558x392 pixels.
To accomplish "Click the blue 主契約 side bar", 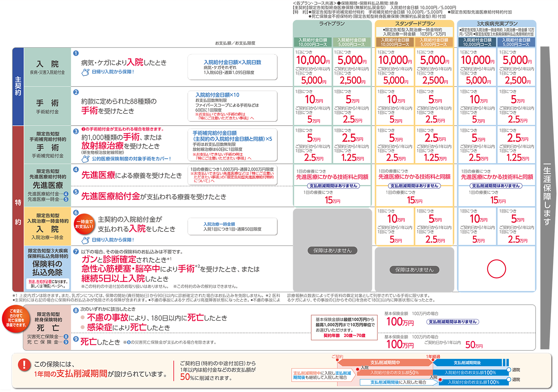I will click(x=18, y=86).
